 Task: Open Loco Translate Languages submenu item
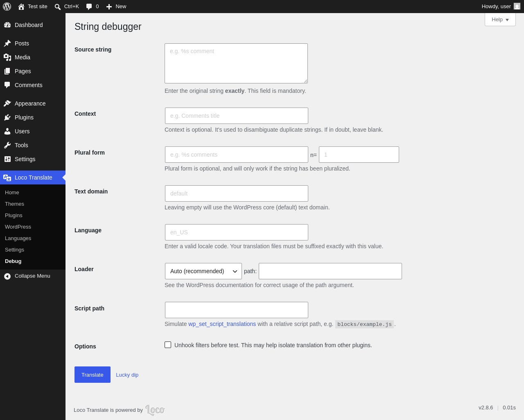(x=18, y=238)
